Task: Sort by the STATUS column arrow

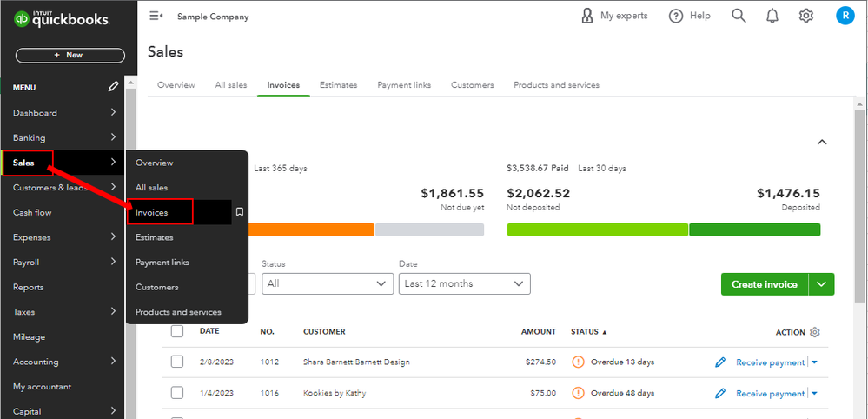Action: [x=605, y=333]
